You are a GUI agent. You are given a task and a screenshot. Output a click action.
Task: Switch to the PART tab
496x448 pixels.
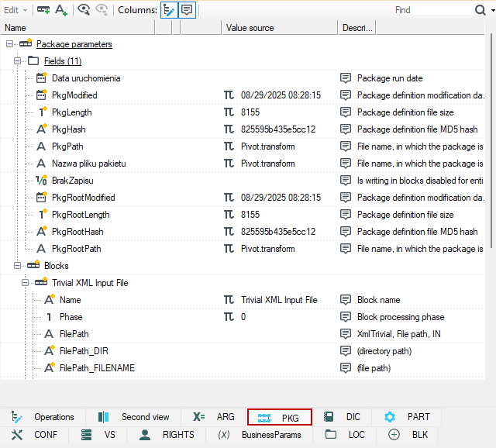click(406, 417)
